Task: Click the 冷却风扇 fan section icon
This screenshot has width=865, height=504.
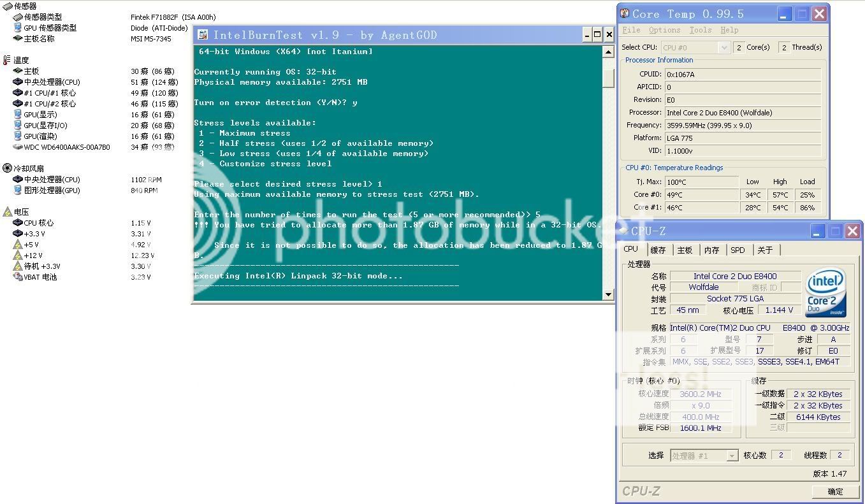Action: [7, 168]
